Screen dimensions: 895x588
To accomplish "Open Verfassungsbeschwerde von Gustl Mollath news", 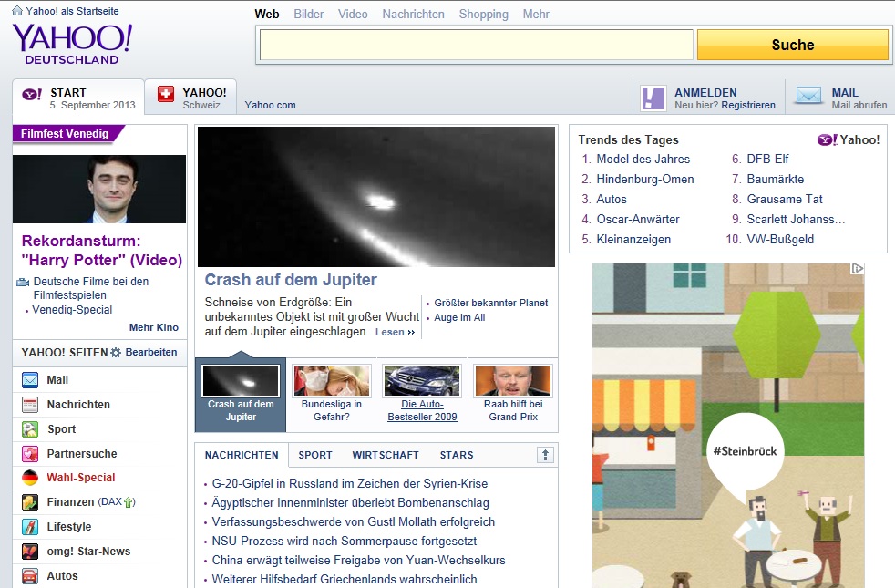I will click(x=354, y=521).
